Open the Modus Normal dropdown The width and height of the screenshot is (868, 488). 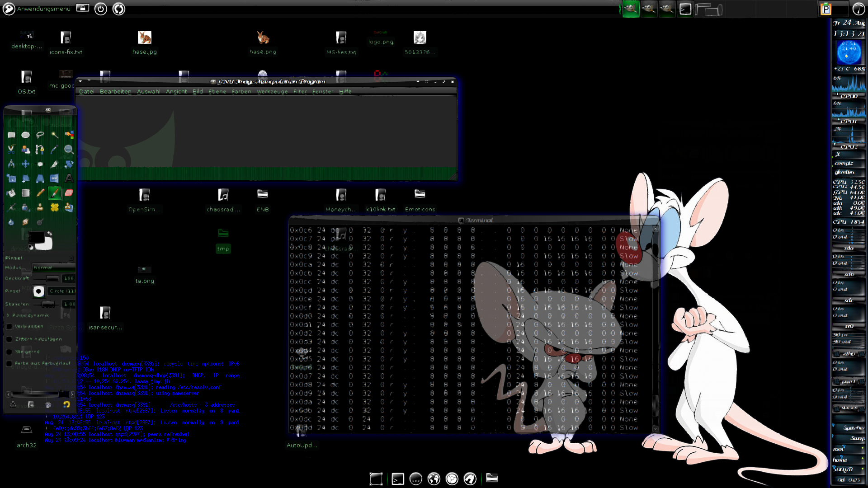point(53,267)
